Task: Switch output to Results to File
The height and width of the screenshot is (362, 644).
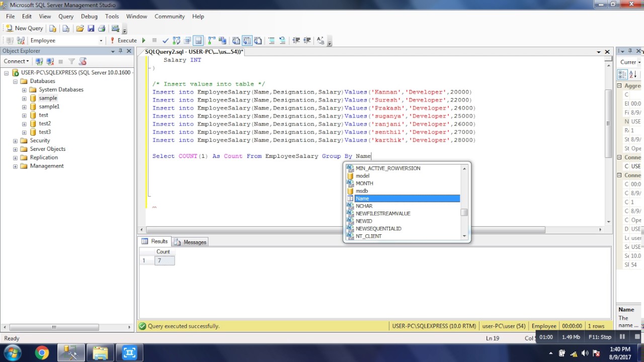Action: coord(258,40)
